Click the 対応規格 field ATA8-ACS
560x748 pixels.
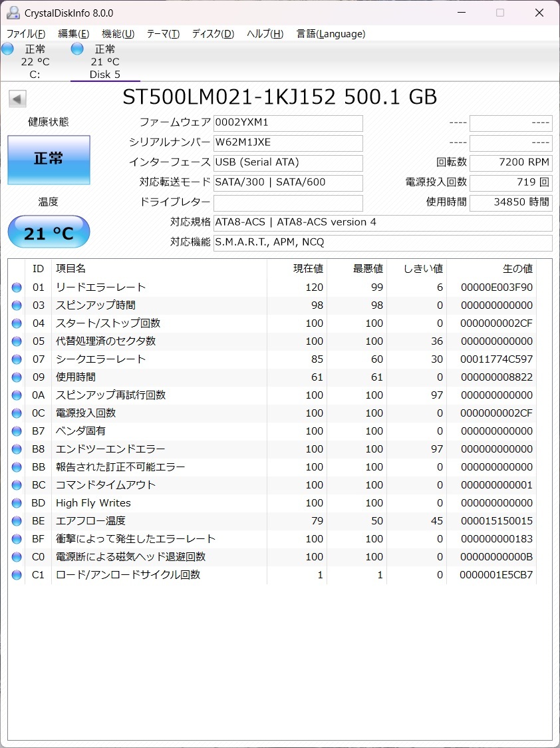[x=382, y=223]
